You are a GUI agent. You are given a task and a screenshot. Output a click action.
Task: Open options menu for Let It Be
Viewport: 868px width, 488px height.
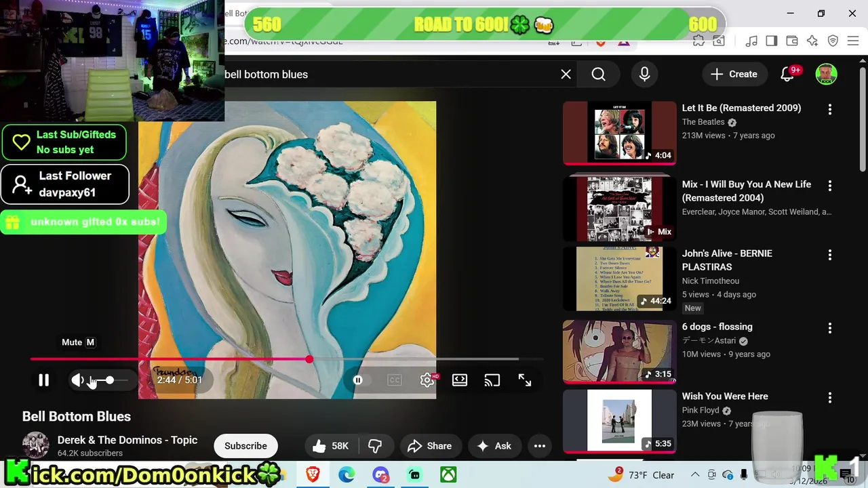(x=830, y=109)
